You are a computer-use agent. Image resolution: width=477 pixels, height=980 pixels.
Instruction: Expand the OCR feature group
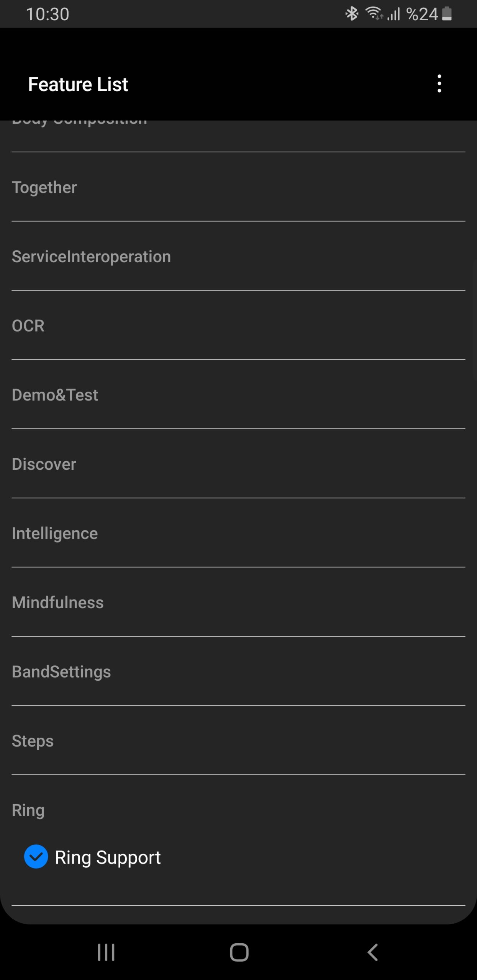click(x=28, y=326)
